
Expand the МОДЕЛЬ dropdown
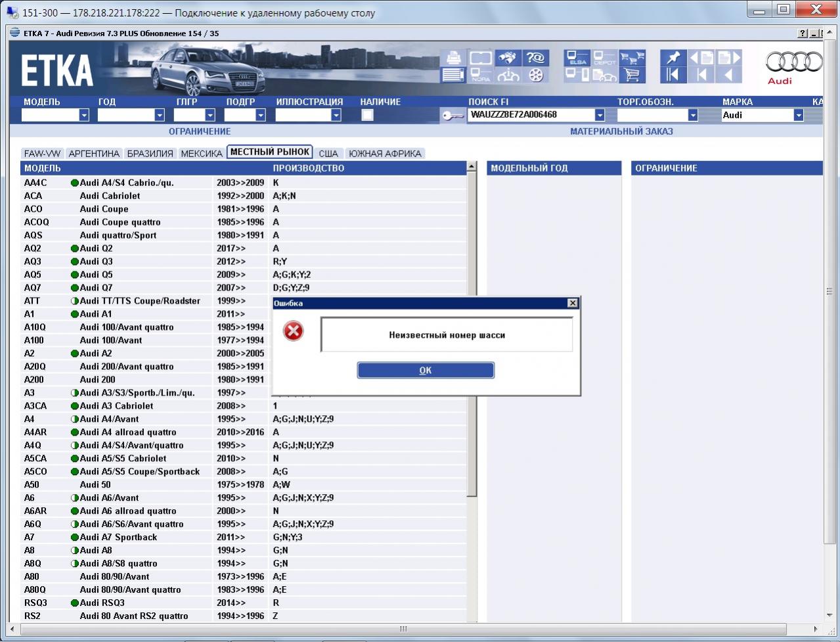(x=83, y=115)
